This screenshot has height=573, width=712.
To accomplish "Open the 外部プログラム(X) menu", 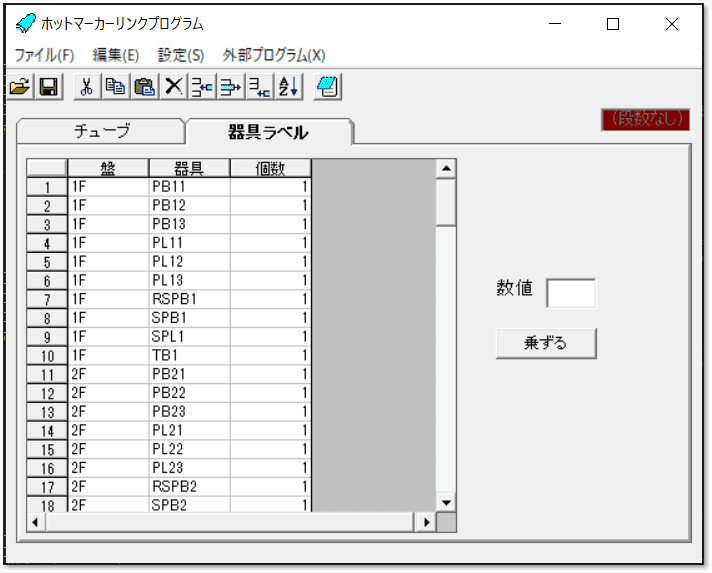I will click(274, 55).
